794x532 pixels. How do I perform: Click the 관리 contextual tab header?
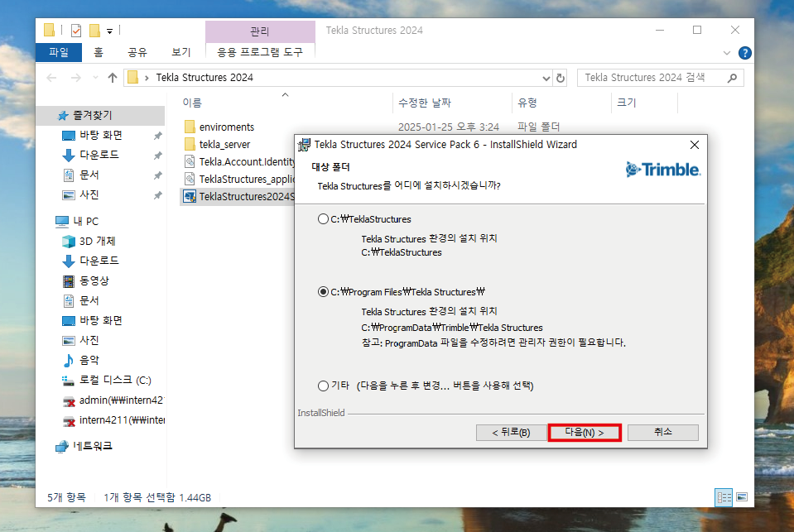260,31
